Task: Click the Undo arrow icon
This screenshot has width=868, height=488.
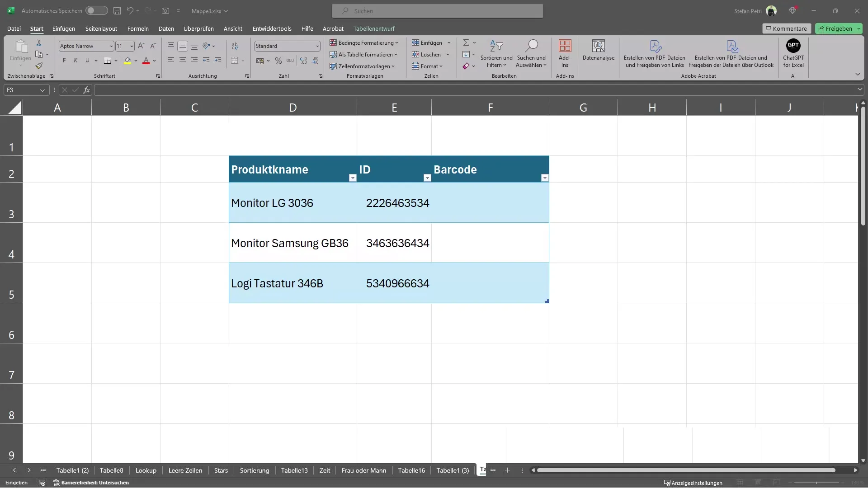Action: pos(130,11)
